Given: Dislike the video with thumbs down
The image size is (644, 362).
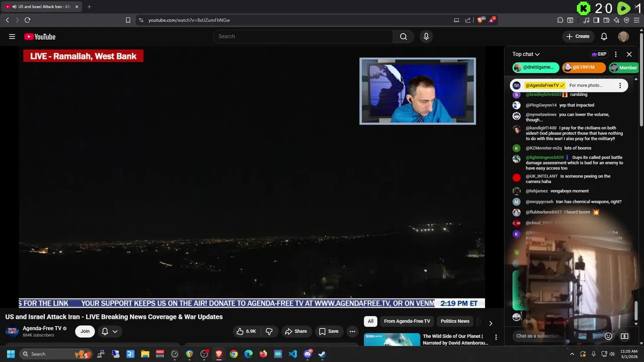Looking at the screenshot, I should click(269, 331).
